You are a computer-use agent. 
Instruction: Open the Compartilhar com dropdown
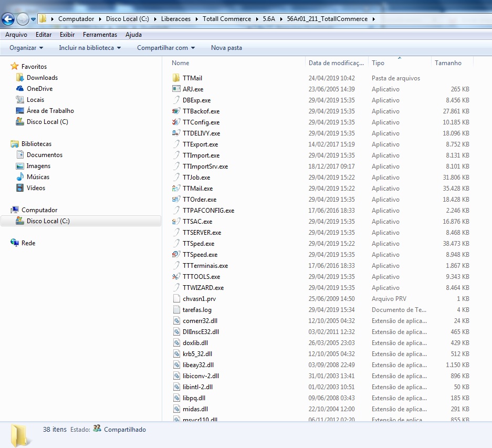[x=166, y=48]
